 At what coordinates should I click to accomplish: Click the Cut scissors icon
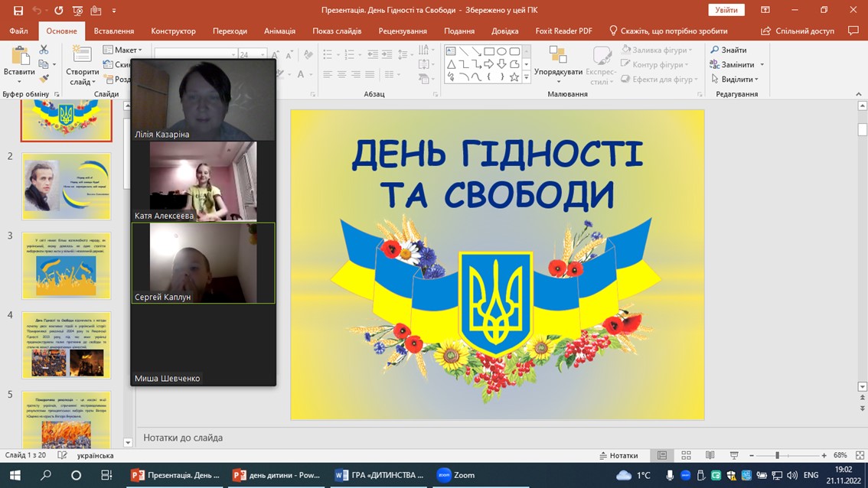(x=44, y=50)
